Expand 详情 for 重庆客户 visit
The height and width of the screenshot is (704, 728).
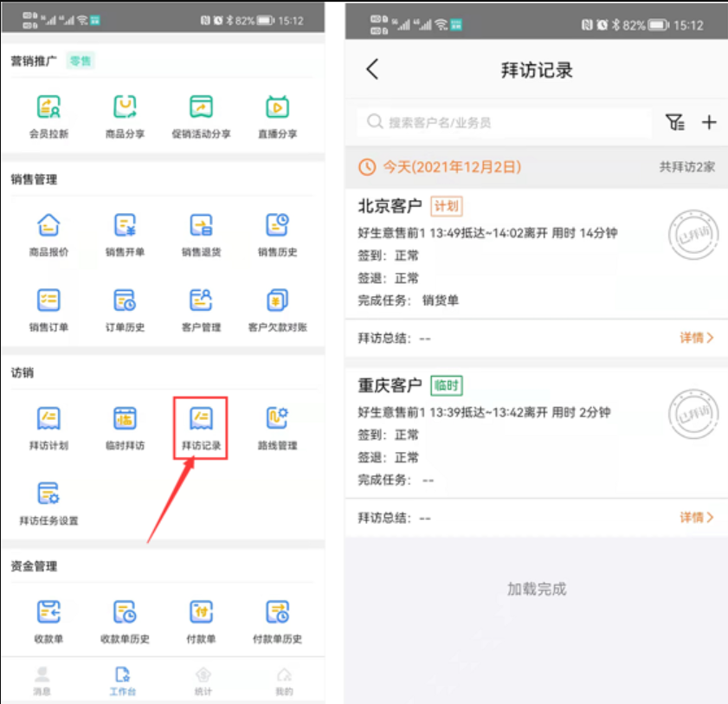tap(697, 517)
